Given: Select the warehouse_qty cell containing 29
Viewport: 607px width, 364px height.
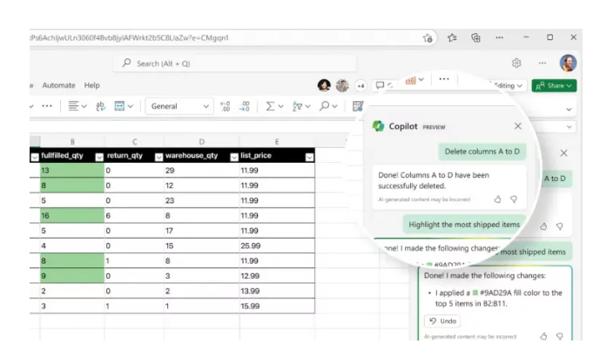Looking at the screenshot, I should tap(202, 171).
